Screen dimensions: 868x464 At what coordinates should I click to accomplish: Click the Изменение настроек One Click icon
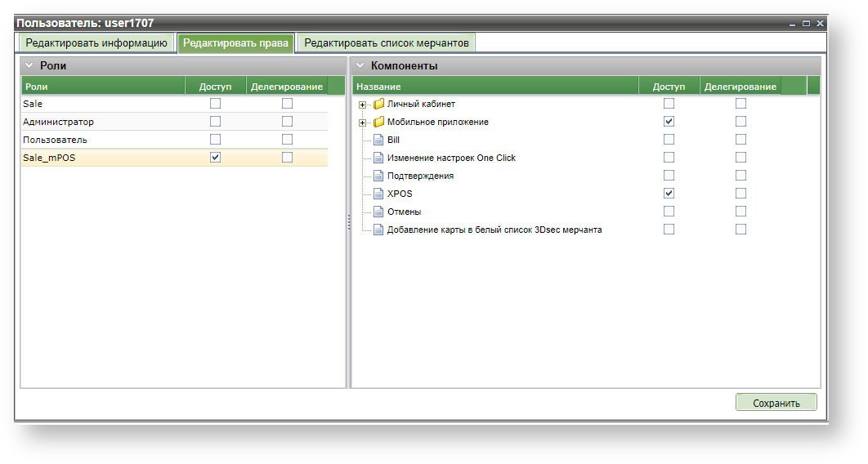coord(378,158)
